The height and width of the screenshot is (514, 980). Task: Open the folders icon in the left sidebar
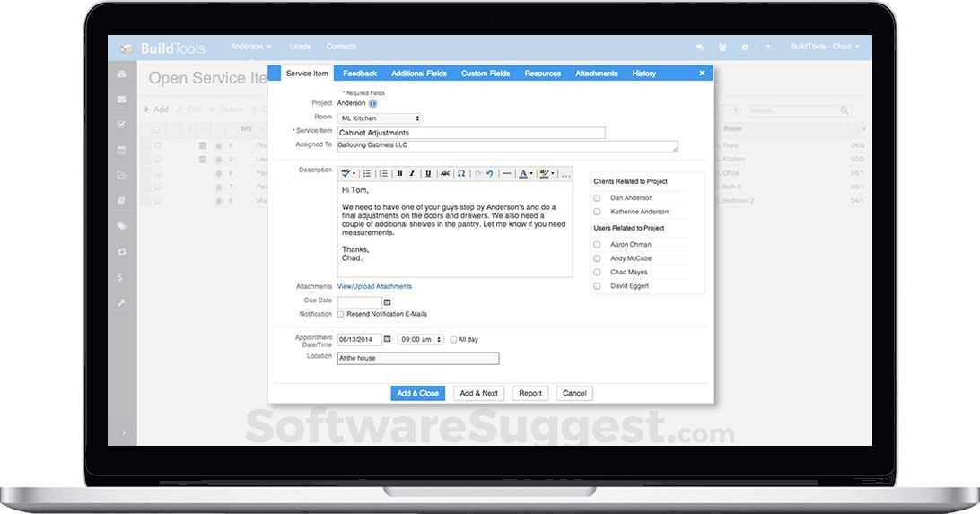point(122,176)
